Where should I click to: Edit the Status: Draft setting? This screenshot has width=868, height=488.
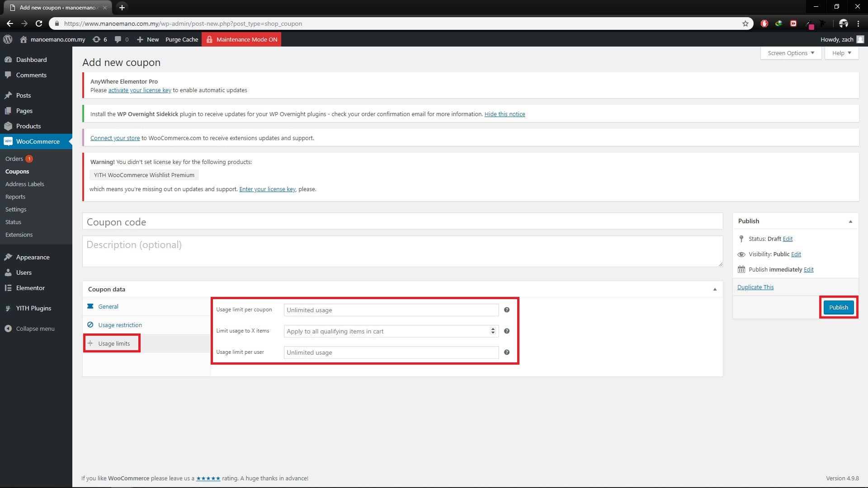pyautogui.click(x=788, y=239)
